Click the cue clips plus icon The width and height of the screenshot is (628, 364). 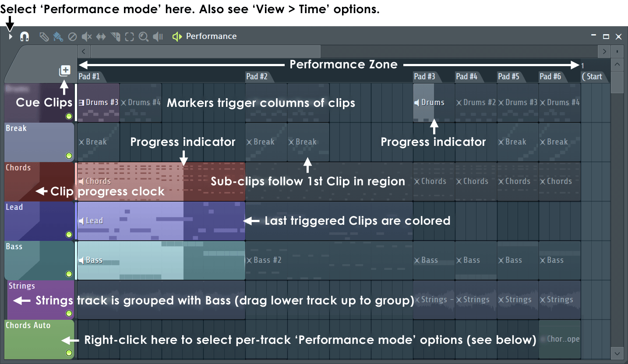(x=65, y=71)
